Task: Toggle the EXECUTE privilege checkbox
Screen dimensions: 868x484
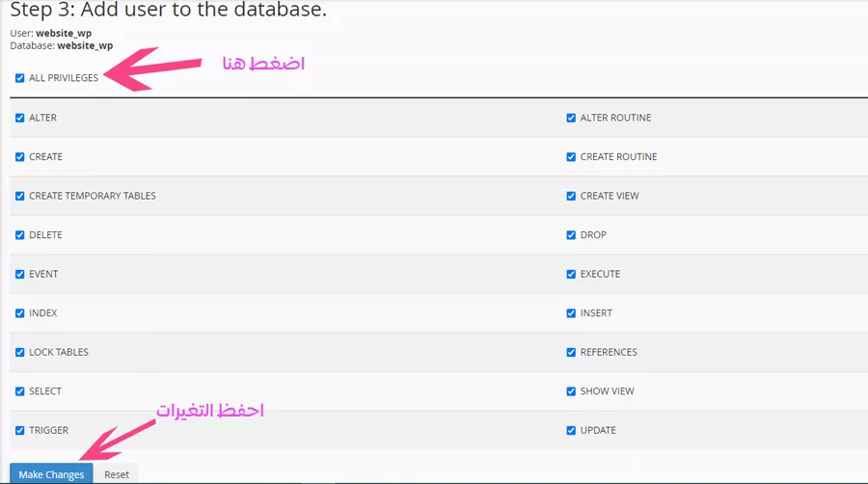Action: (571, 275)
